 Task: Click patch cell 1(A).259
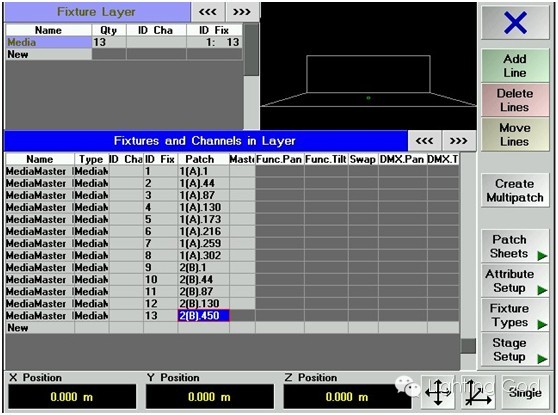[x=204, y=243]
